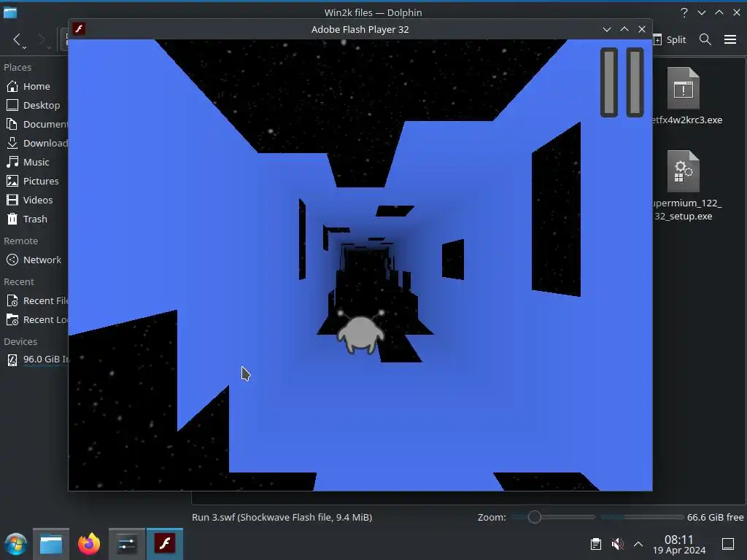Toggle Split view in Dolphin
Image resolution: width=747 pixels, height=560 pixels.
point(670,39)
